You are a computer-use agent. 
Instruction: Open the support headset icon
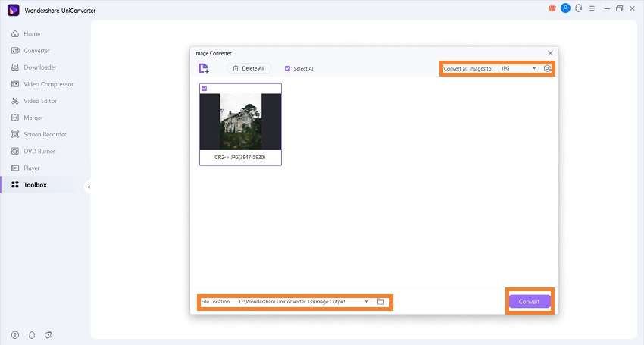tap(579, 8)
